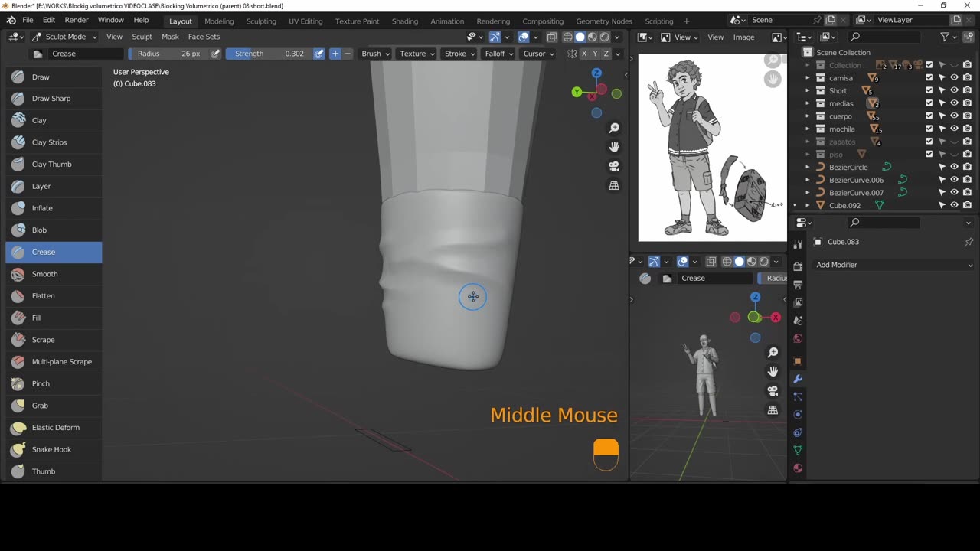Set brush direction to Subtract (minus)
The image size is (980, 551).
pyautogui.click(x=348, y=54)
